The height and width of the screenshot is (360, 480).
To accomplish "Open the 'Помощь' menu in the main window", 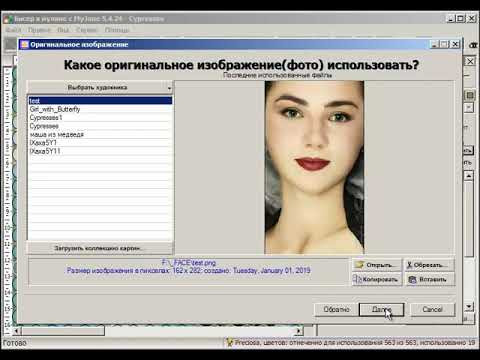I will click(117, 30).
